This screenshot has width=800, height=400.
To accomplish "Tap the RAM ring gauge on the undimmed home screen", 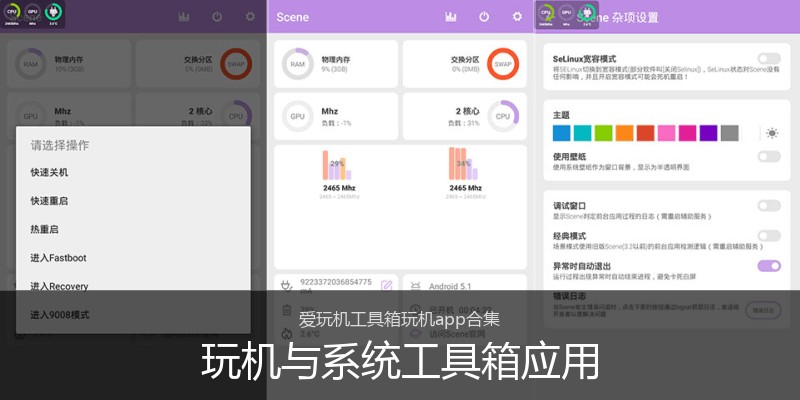I will click(297, 64).
